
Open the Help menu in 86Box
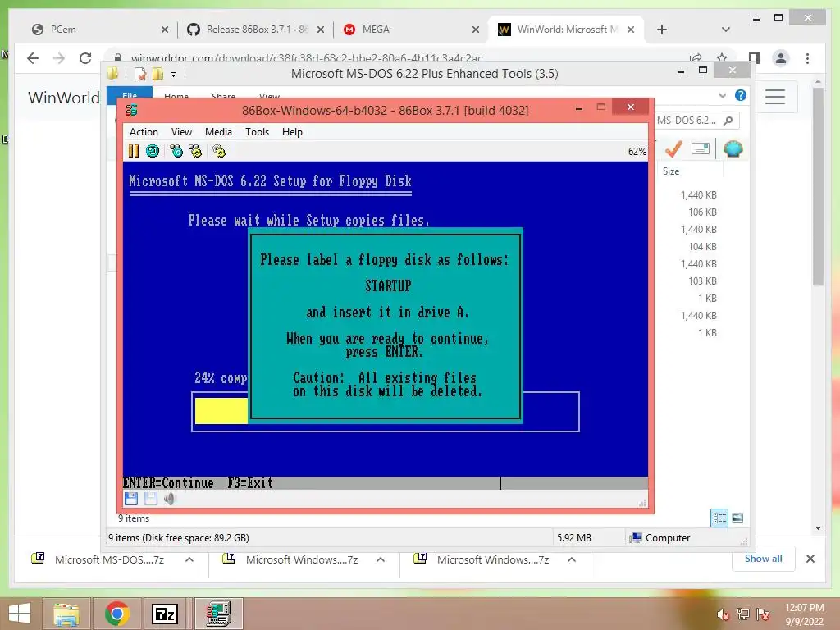293,132
